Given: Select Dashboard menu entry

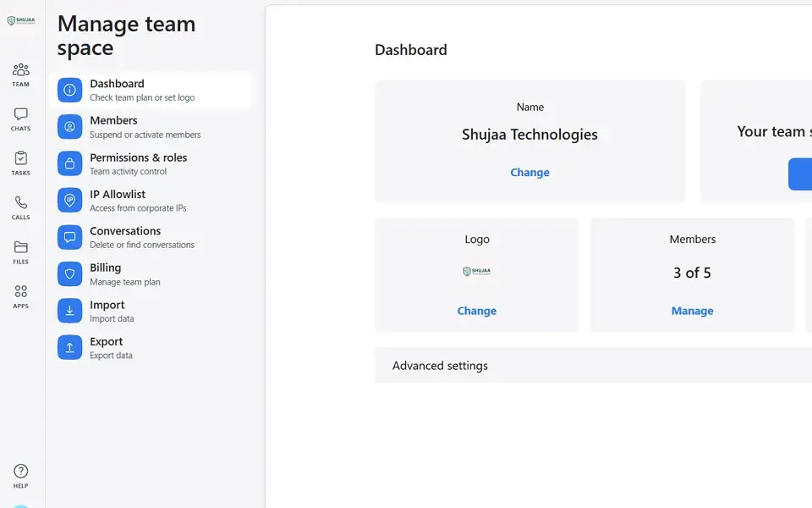Looking at the screenshot, I should (x=151, y=91).
